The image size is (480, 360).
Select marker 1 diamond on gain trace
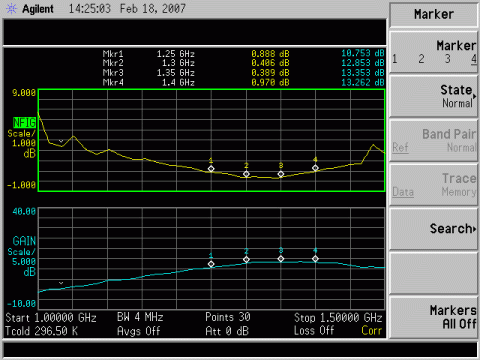211,264
